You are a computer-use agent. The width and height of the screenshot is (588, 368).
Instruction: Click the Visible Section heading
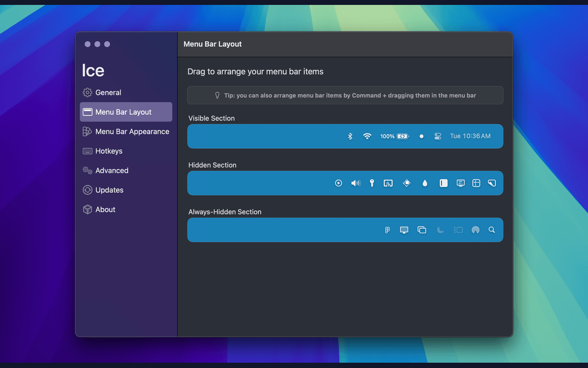[212, 118]
